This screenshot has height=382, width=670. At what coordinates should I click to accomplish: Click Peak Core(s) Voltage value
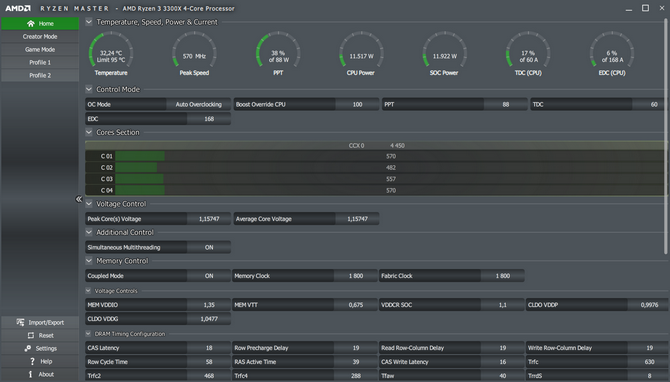point(209,219)
